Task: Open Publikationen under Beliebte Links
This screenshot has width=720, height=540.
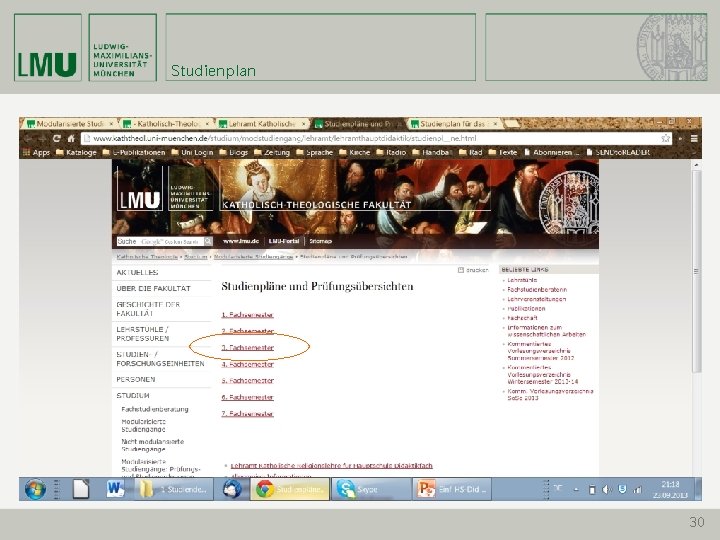Action: (x=526, y=309)
